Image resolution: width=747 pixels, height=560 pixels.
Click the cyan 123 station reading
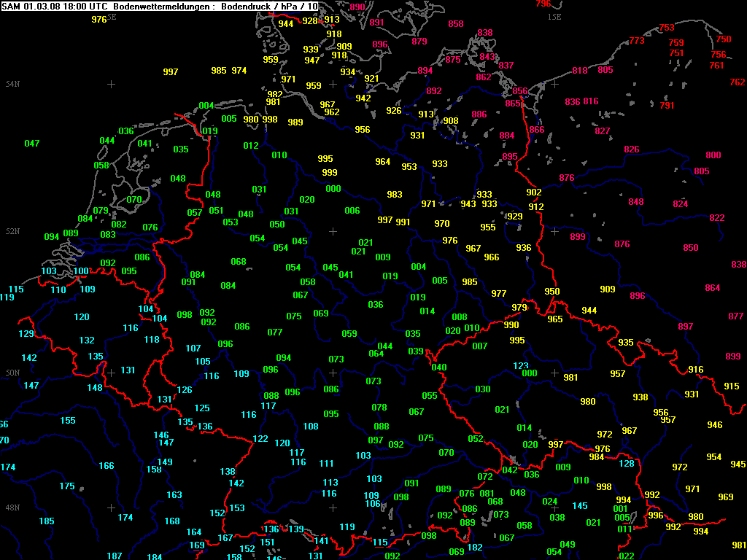point(521,365)
